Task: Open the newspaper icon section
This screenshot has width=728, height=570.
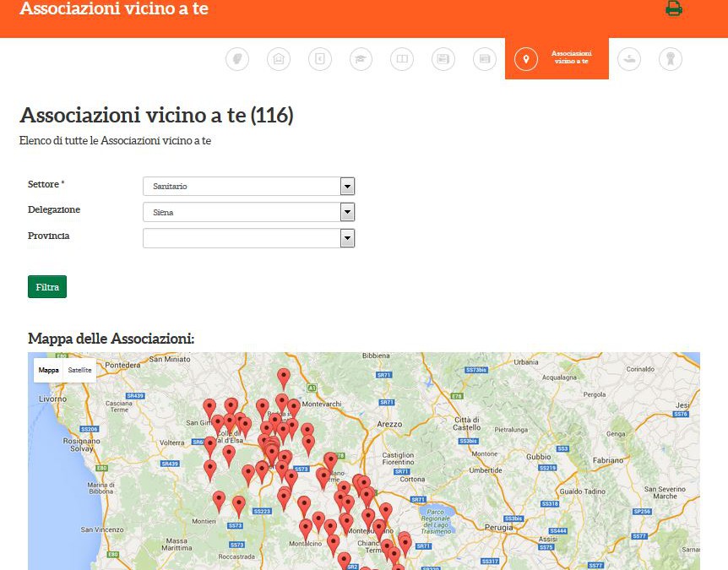Action: [443, 59]
